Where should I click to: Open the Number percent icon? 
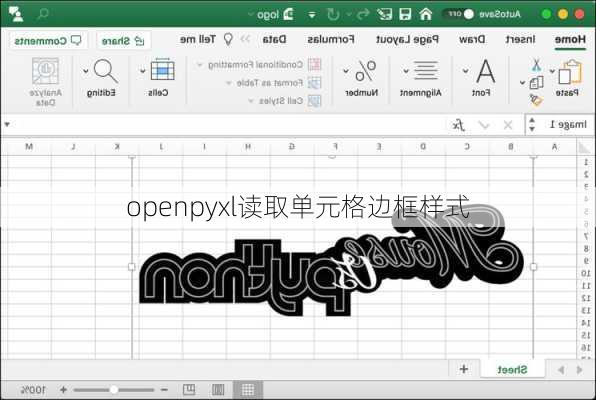point(366,71)
